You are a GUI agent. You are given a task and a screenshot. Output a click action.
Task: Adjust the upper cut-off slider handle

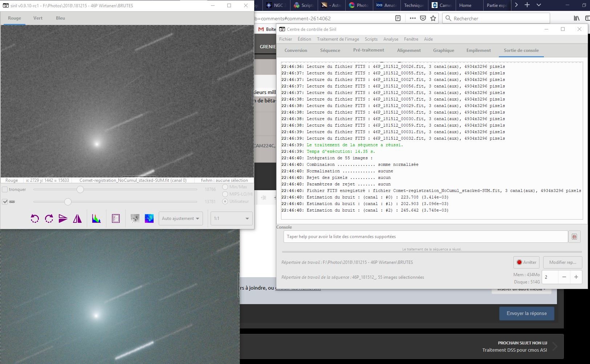80,189
